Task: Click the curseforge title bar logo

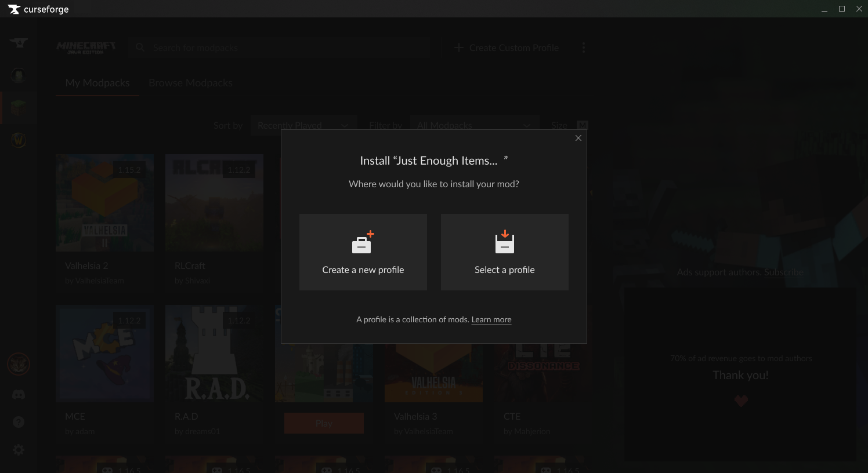Action: 38,9
